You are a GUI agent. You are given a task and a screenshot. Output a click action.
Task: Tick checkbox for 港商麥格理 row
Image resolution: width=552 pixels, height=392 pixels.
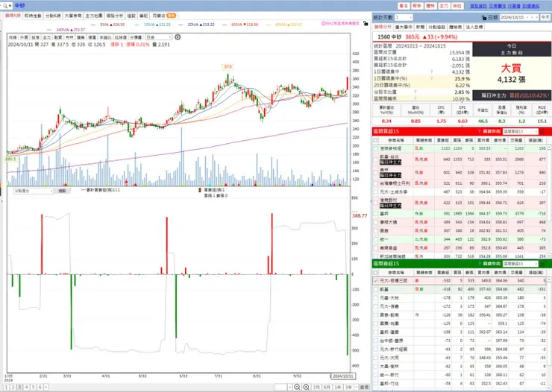(376, 148)
